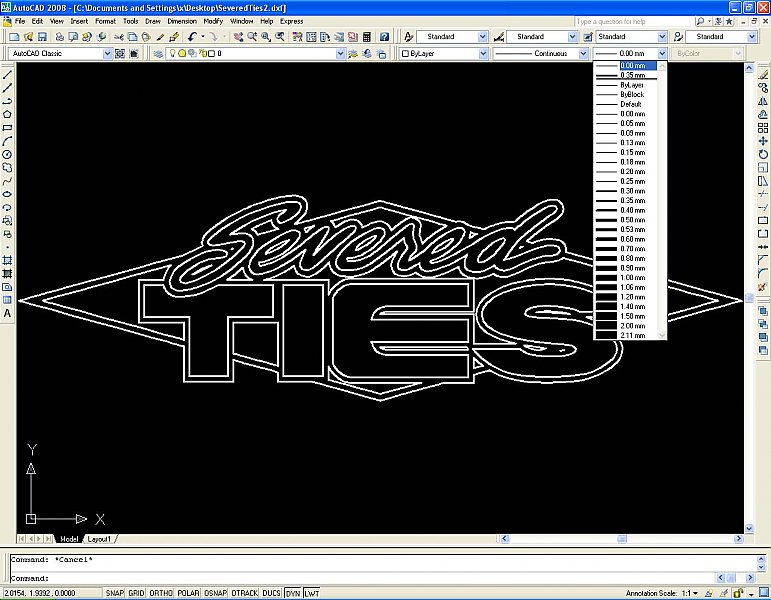The width and height of the screenshot is (771, 600).
Task: Open the Modify menu
Action: click(213, 20)
